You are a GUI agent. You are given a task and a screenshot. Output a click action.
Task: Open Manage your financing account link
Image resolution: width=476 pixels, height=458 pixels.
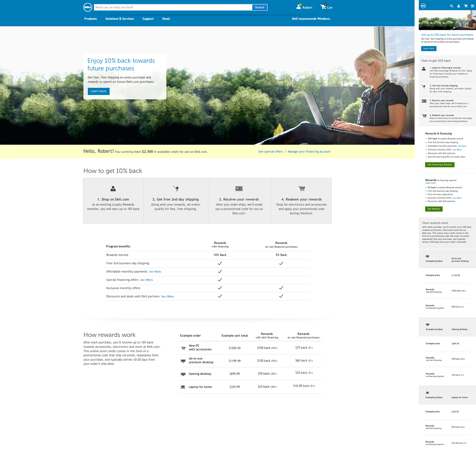309,152
